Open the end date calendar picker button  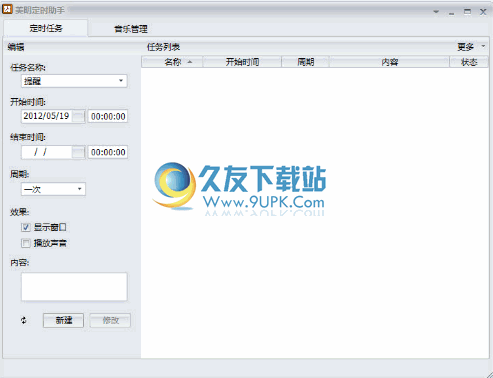pyautogui.click(x=79, y=152)
